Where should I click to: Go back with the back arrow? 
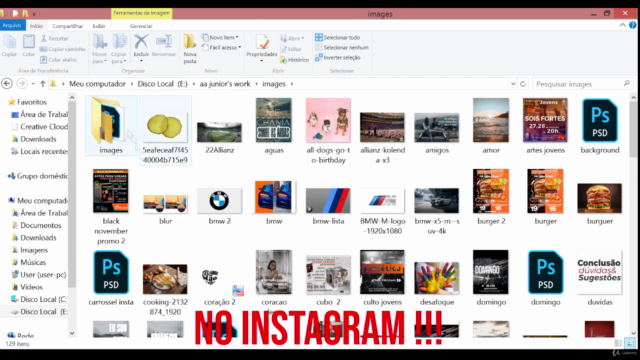tap(7, 84)
